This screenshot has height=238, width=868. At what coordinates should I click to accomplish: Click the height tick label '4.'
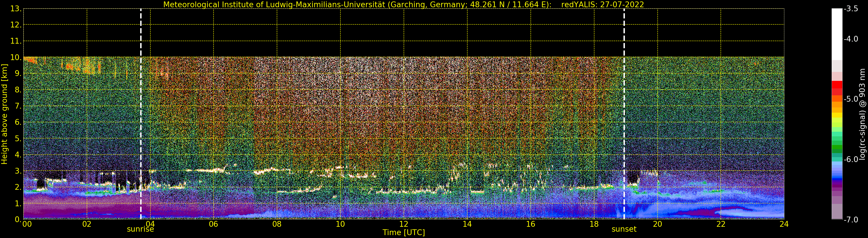pos(18,155)
